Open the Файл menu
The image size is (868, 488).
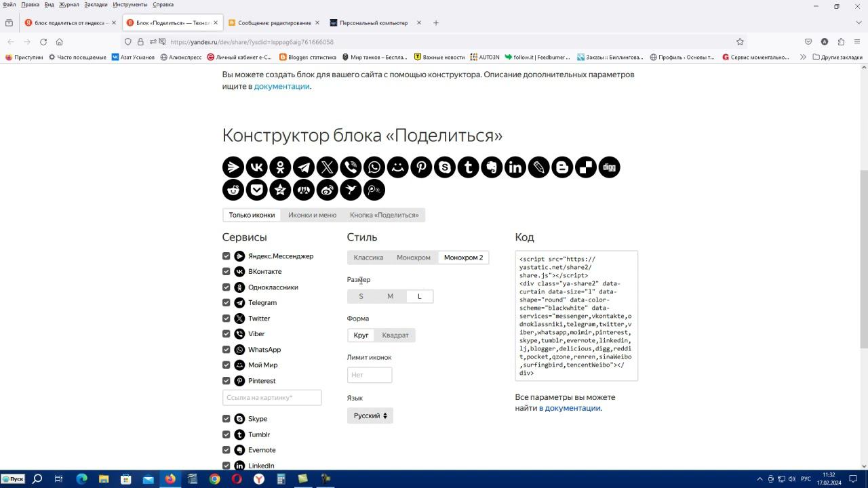[9, 4]
